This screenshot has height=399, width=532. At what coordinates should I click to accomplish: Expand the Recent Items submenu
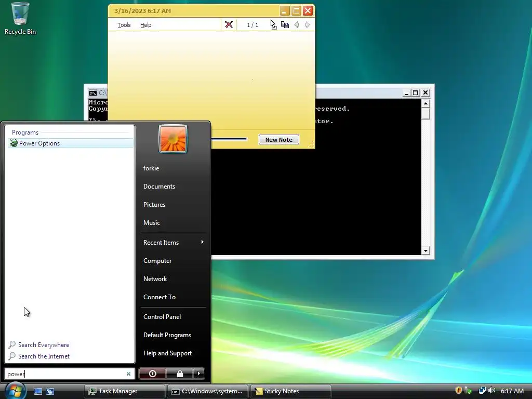point(173,242)
